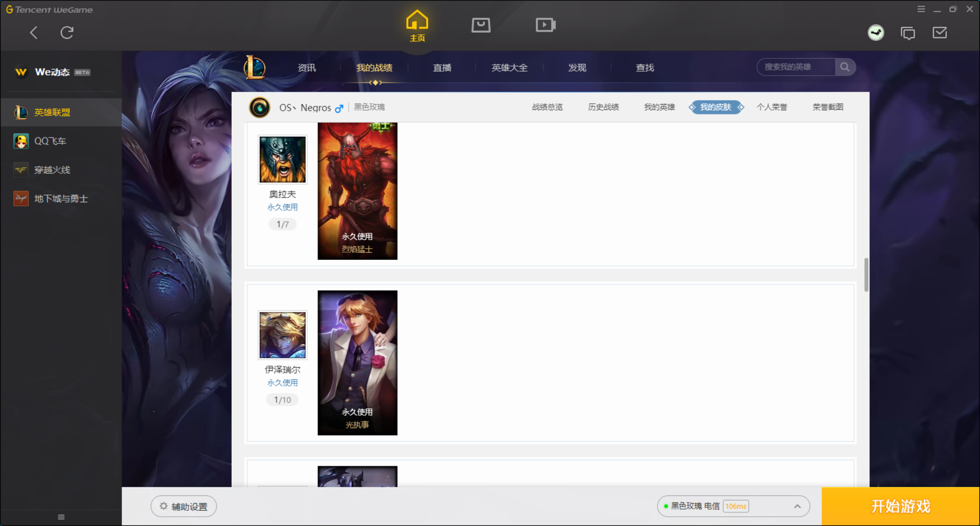Click the 搜索我的英雄 search field
980x526 pixels.
coord(796,67)
